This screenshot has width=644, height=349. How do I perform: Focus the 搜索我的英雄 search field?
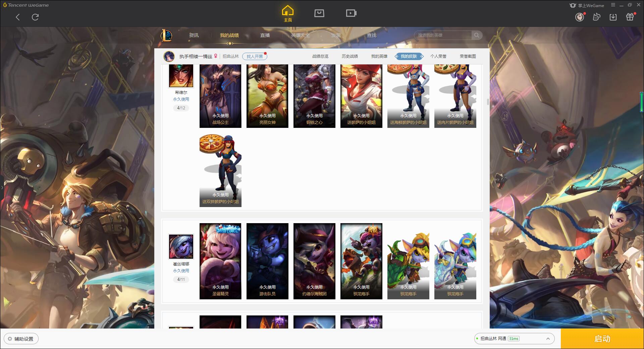(443, 35)
